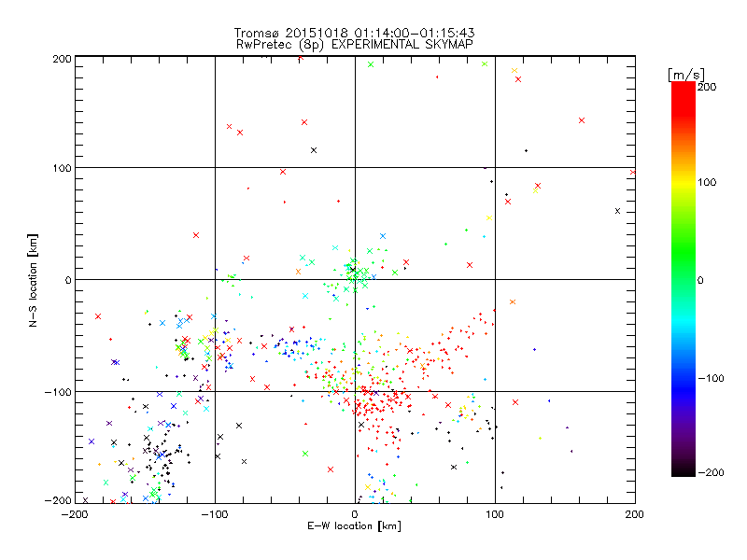Image resolution: width=747 pixels, height=560 pixels.
Task: Click the 'E-W location [km]' axis label
Action: pos(354,526)
